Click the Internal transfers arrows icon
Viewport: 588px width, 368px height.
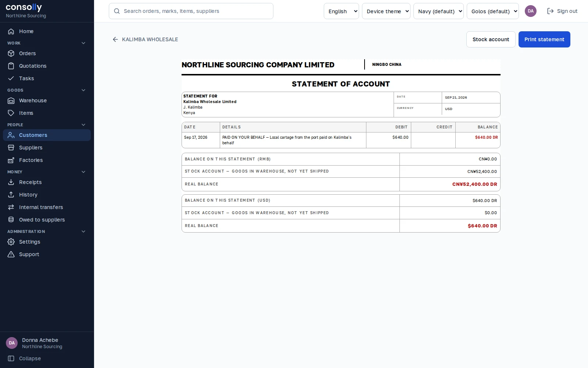[11, 207]
